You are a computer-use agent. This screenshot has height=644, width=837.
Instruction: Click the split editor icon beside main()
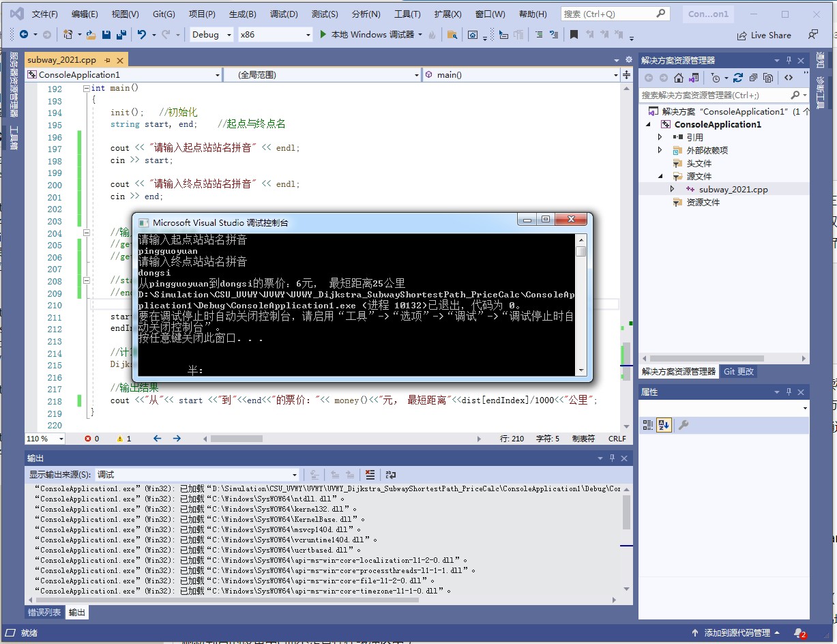click(x=627, y=74)
